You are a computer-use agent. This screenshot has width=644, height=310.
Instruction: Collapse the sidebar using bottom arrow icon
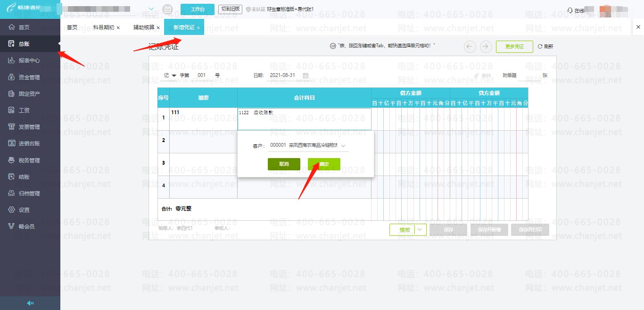[30, 303]
